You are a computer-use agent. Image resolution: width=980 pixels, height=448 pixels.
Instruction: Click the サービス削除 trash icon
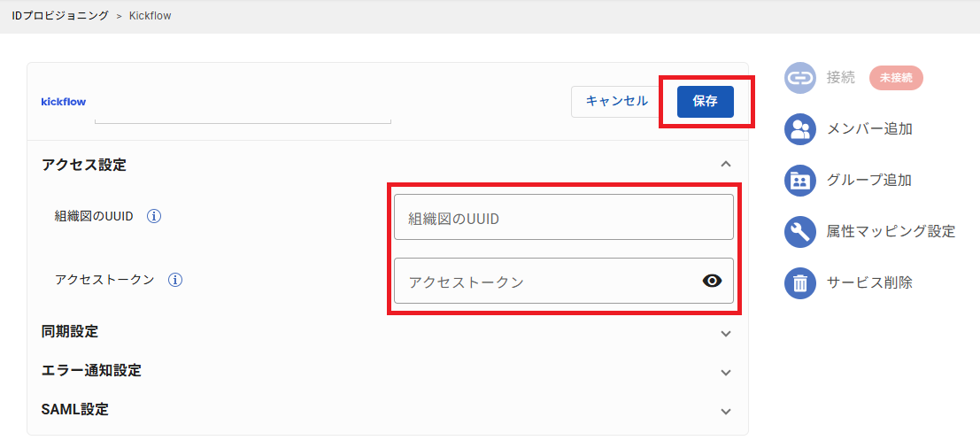(800, 283)
